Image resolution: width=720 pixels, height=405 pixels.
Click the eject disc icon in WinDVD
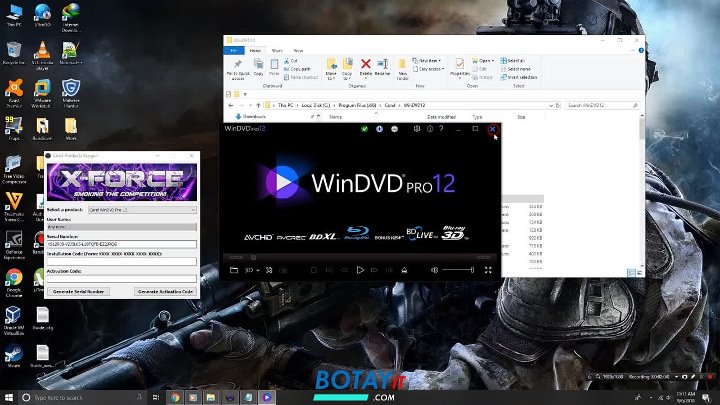[x=404, y=270]
